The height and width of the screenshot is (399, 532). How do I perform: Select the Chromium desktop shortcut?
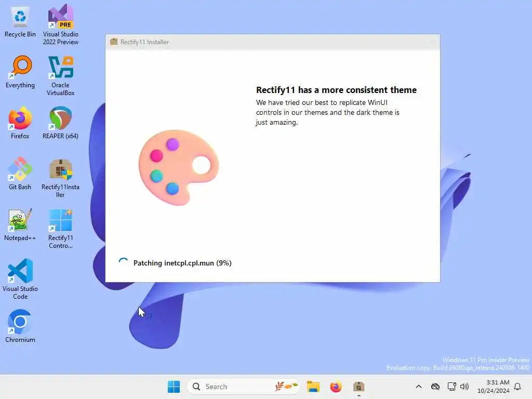(x=20, y=326)
